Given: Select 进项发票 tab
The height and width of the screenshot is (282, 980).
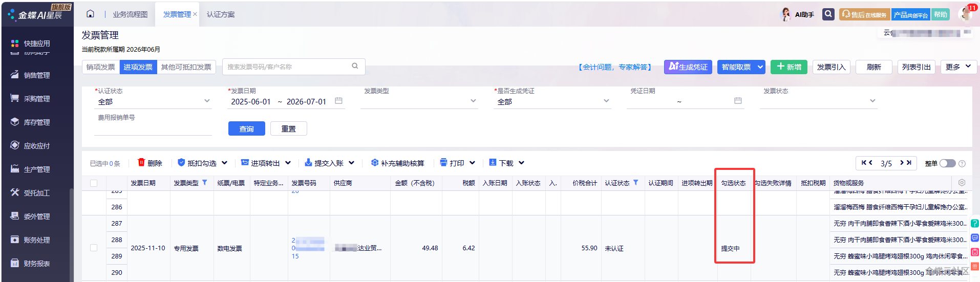Looking at the screenshot, I should pyautogui.click(x=138, y=67).
